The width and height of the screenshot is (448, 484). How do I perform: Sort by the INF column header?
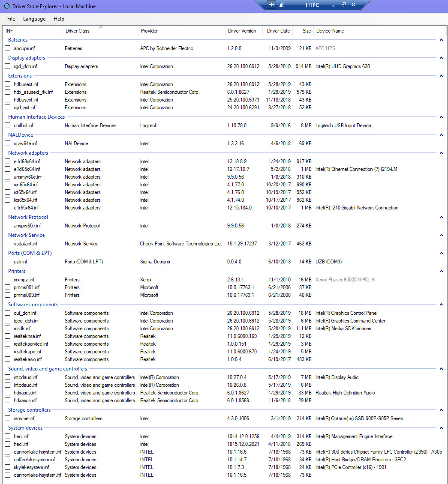tap(33, 31)
